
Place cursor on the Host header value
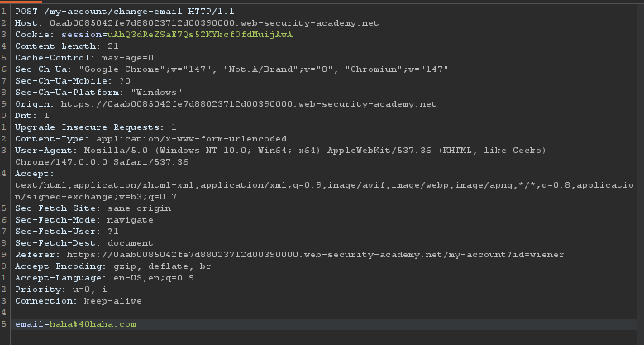coord(214,23)
